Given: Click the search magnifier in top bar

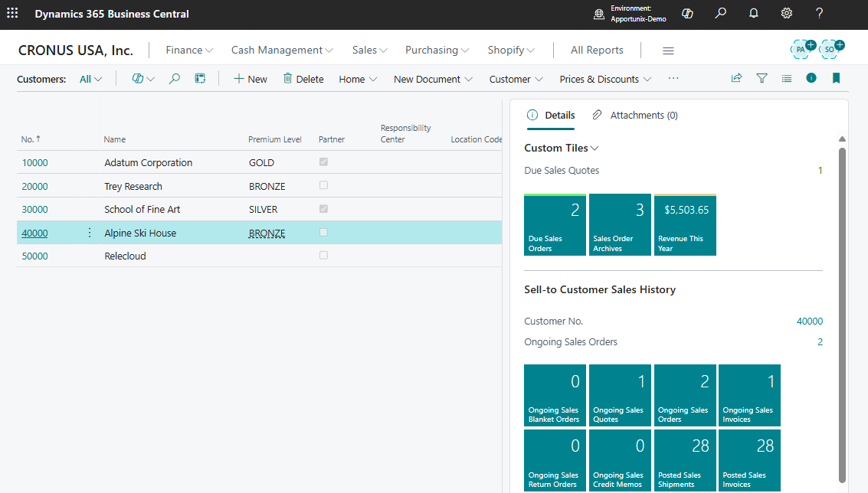Looking at the screenshot, I should (x=720, y=14).
